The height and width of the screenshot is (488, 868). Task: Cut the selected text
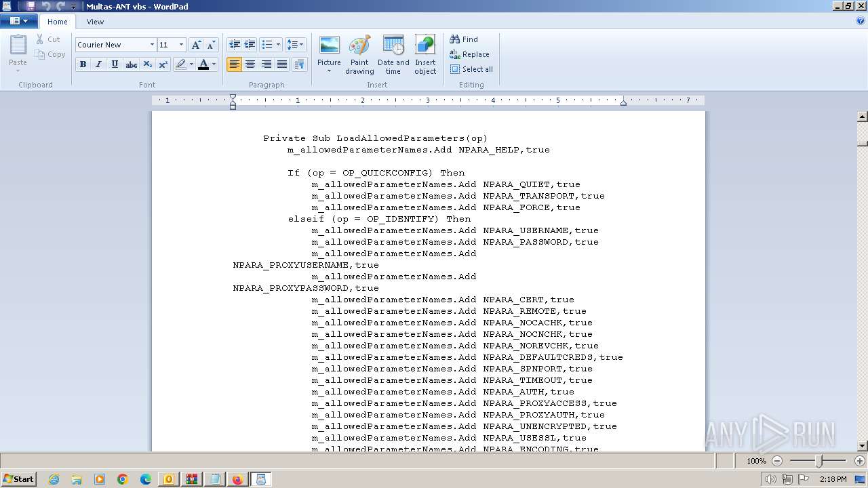[x=48, y=39]
